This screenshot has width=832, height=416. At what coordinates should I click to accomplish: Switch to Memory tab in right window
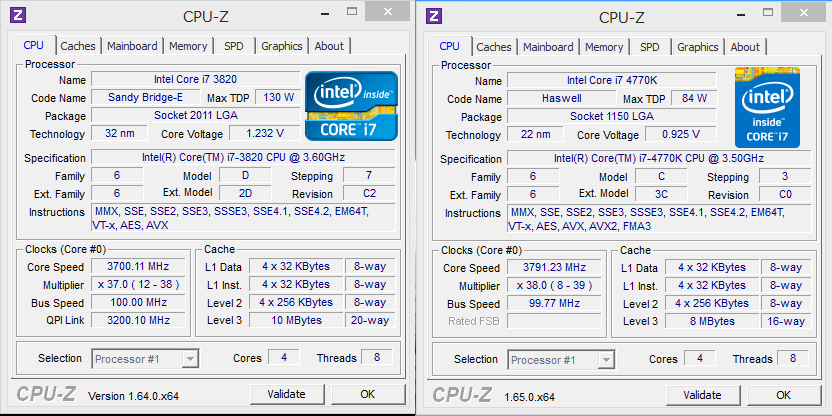tap(604, 47)
